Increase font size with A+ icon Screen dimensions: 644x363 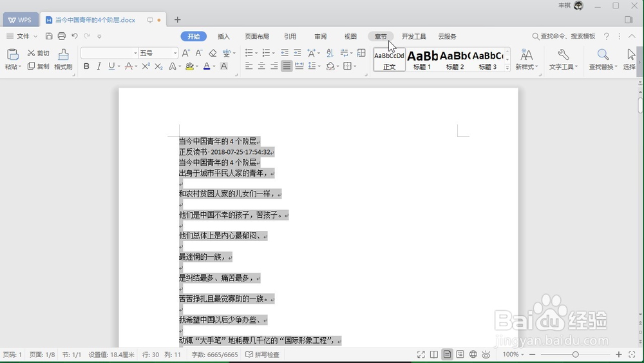pyautogui.click(x=186, y=53)
